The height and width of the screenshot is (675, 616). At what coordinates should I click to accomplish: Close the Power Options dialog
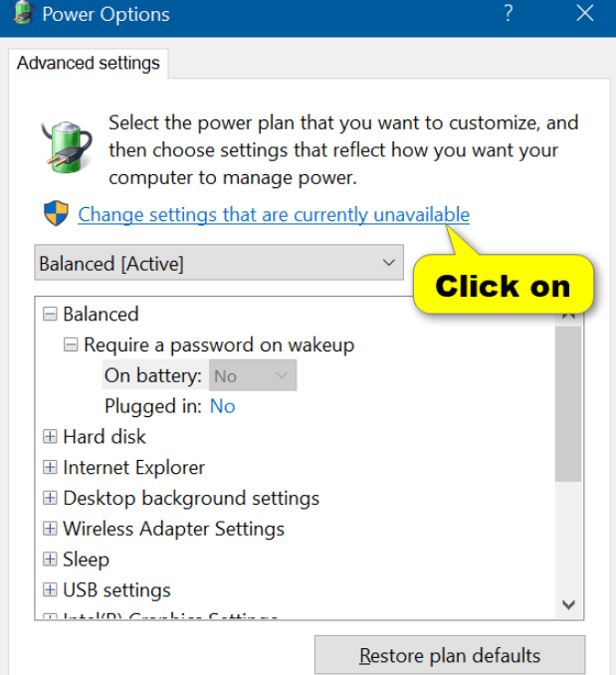point(585,14)
